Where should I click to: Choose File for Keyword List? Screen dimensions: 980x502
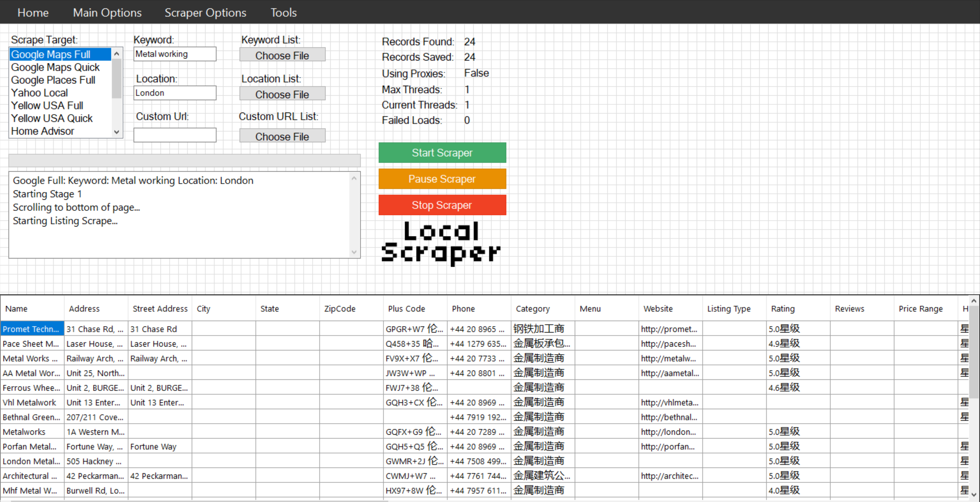pos(282,55)
